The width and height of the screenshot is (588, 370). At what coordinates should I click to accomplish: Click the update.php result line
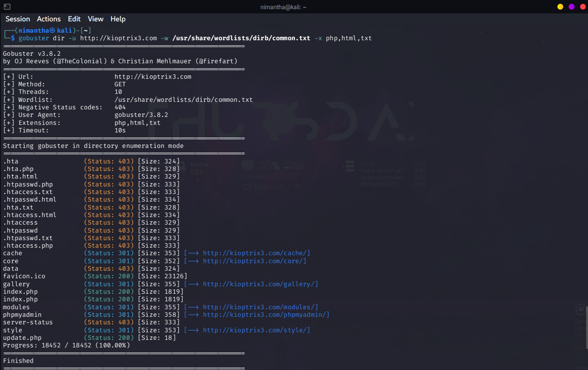tap(89, 338)
